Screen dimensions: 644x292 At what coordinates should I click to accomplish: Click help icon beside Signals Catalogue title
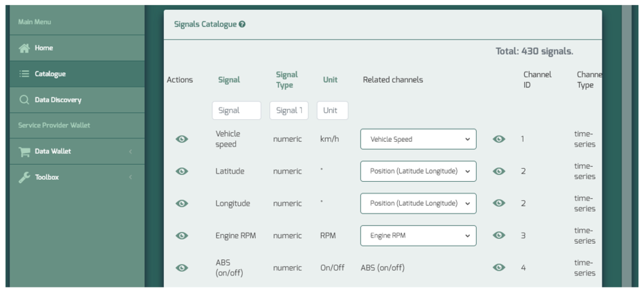[242, 24]
